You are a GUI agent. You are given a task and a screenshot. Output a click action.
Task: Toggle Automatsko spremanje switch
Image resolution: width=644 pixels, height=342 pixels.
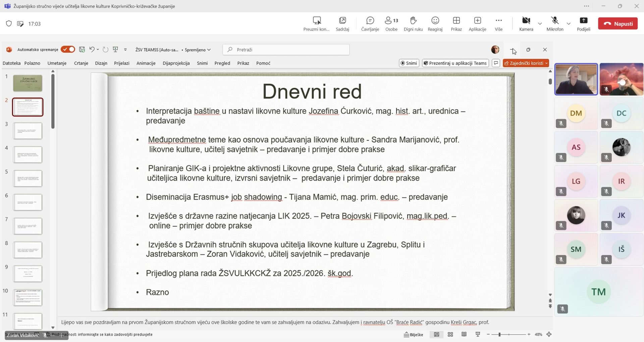(x=68, y=49)
